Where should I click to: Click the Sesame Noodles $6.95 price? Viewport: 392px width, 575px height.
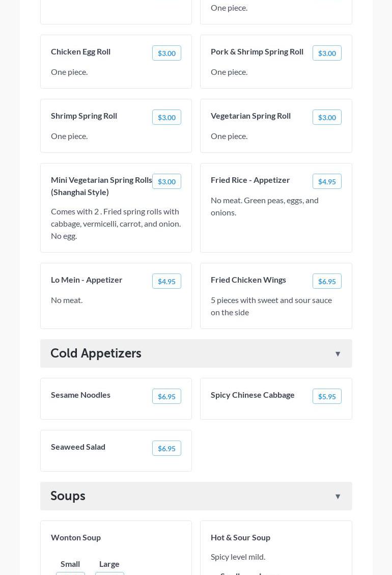166,396
